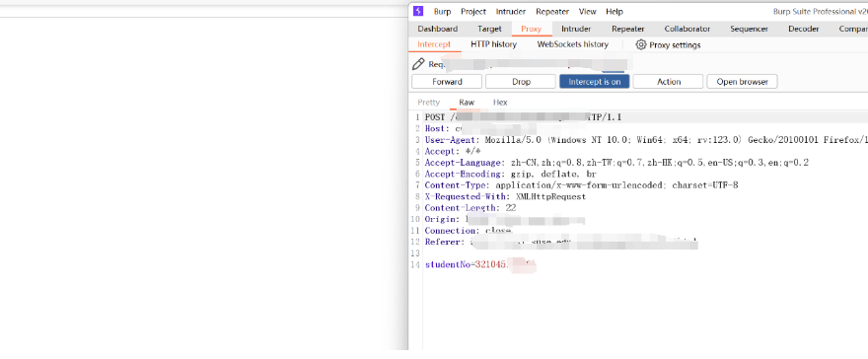Viewport: 868px width, 359px height.
Task: Click the Accept: */* header line
Action: click(x=453, y=151)
